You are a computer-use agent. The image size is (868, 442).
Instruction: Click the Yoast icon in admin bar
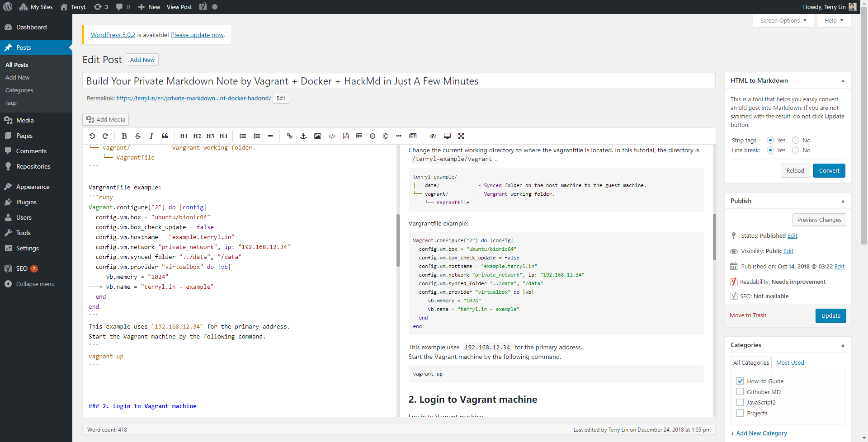(x=203, y=7)
